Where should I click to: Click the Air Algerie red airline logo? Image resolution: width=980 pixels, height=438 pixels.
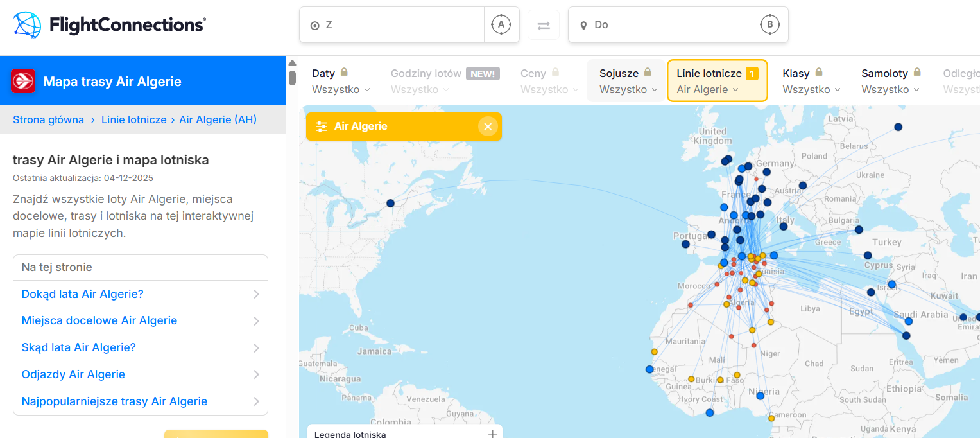pos(23,82)
